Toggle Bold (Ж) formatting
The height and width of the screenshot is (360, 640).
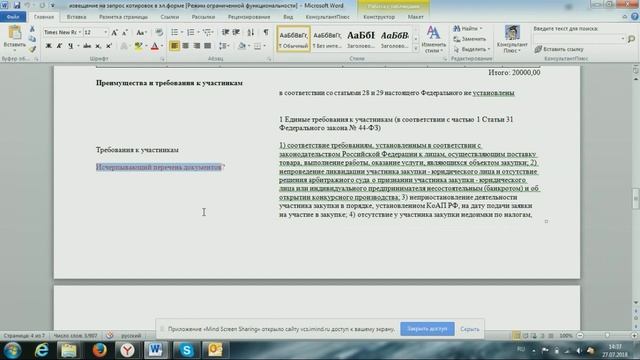point(49,46)
